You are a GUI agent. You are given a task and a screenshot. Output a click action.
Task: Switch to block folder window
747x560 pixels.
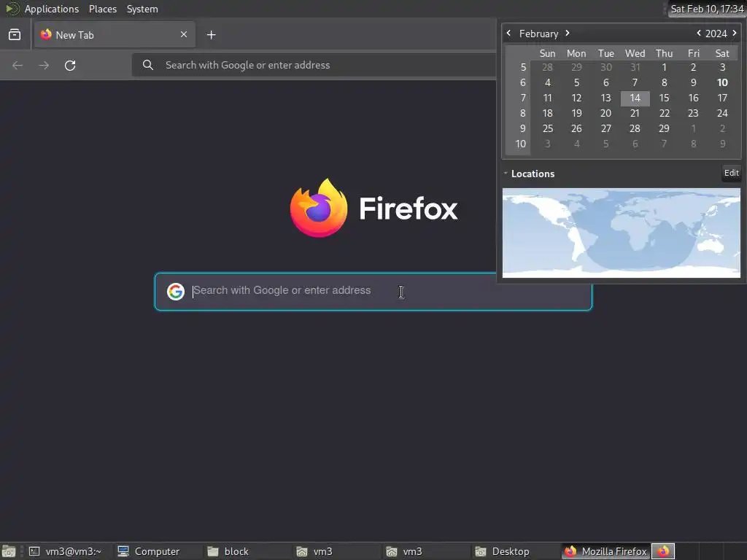pos(247,551)
